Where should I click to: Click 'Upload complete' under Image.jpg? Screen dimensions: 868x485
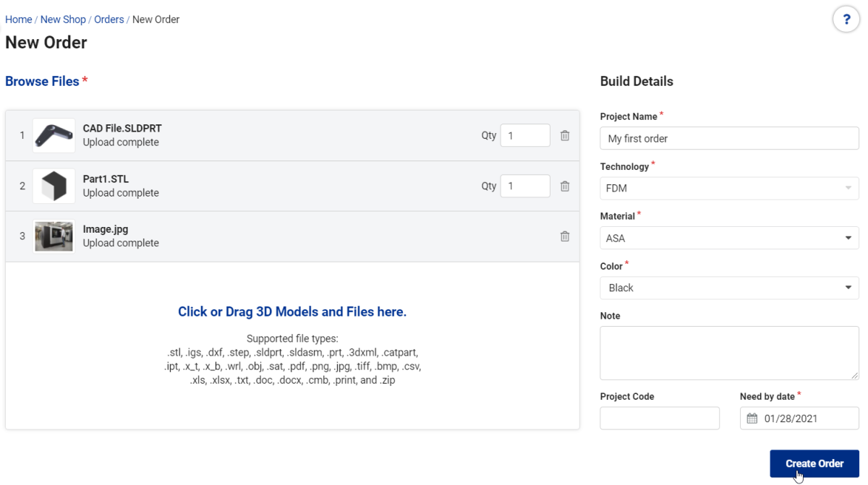(x=121, y=243)
